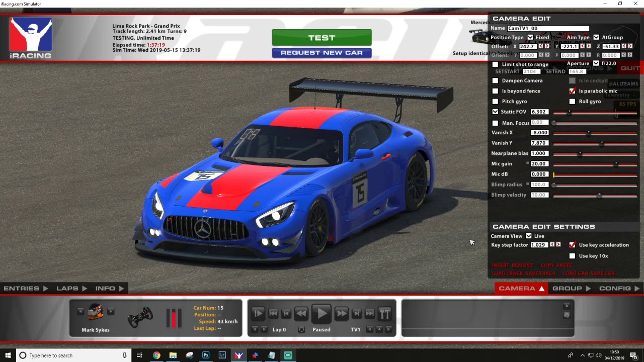The height and width of the screenshot is (362, 644).
Task: Open Photoshop from the taskbar
Action: click(206, 355)
